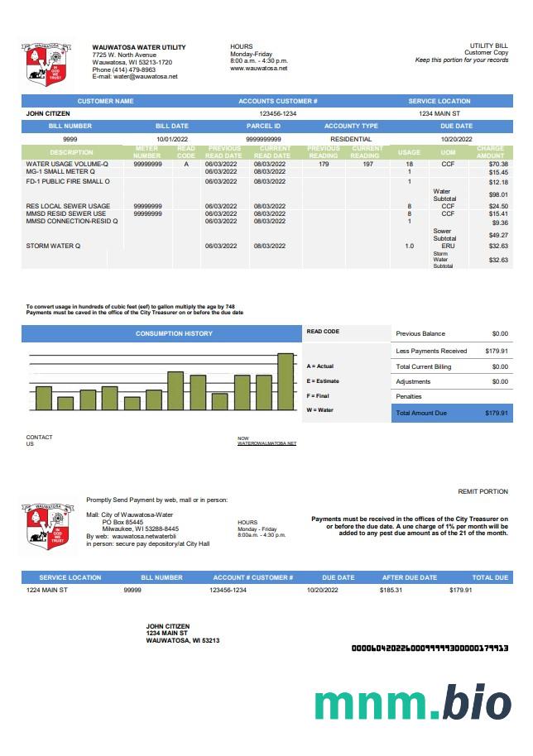Click the Previous Balance label
This screenshot has height=756, width=533.
420,334
